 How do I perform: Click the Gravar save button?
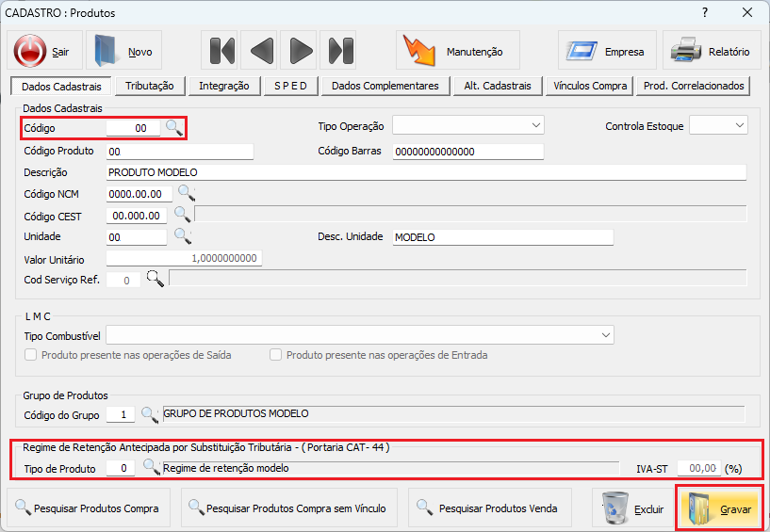[x=719, y=509]
